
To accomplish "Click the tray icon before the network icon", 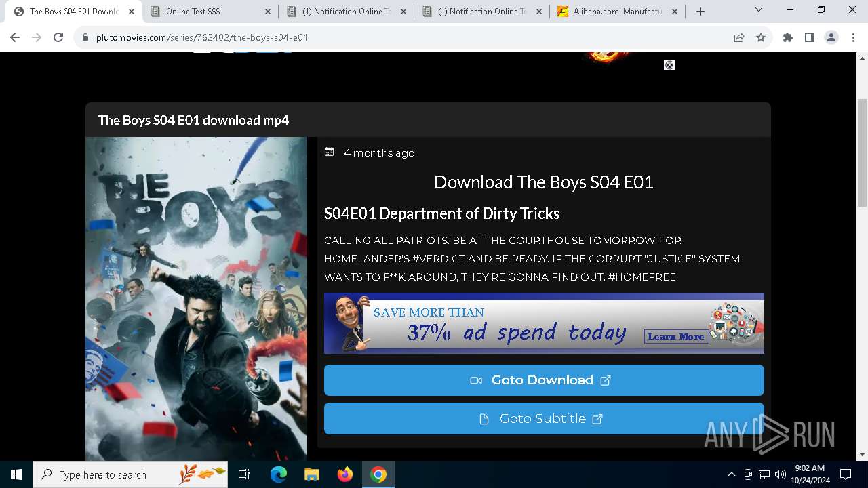I will pyautogui.click(x=748, y=474).
